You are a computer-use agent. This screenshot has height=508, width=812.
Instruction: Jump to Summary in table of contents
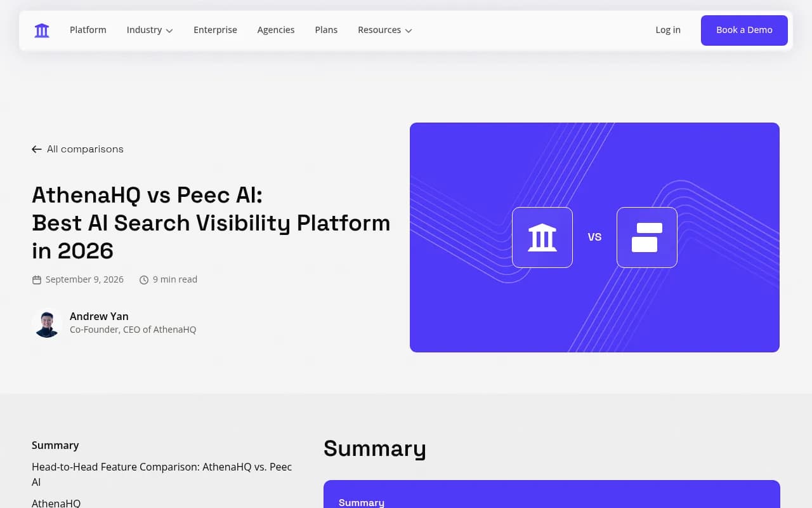click(x=55, y=445)
